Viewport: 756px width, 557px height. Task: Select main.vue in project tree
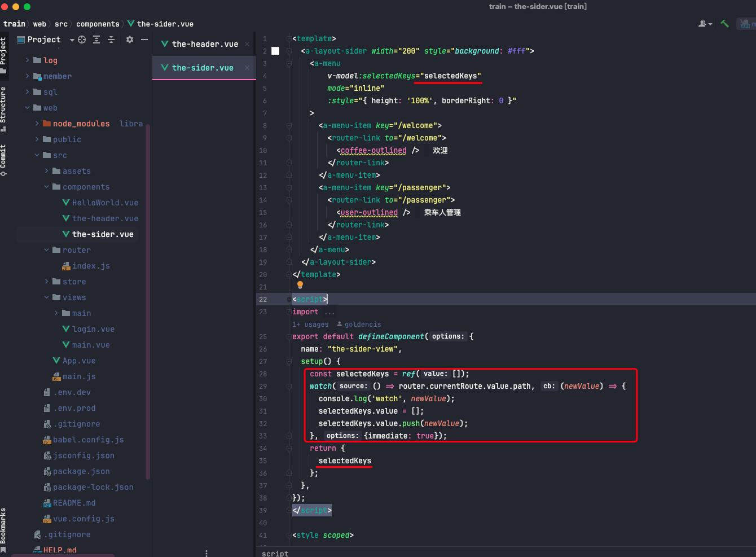pyautogui.click(x=91, y=345)
